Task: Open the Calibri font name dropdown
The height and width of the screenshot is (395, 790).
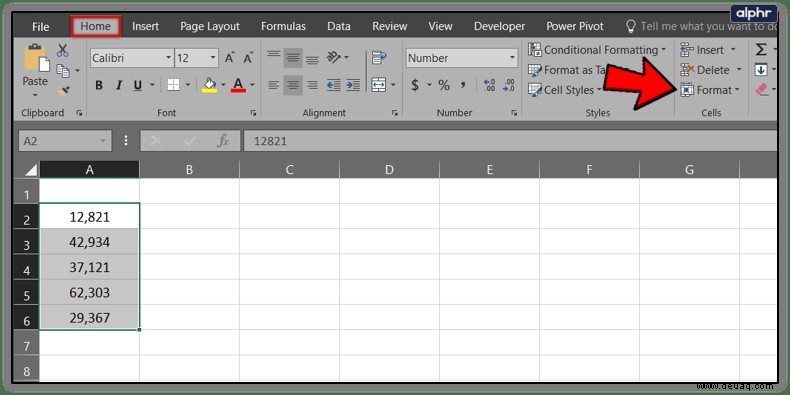Action: (168, 58)
